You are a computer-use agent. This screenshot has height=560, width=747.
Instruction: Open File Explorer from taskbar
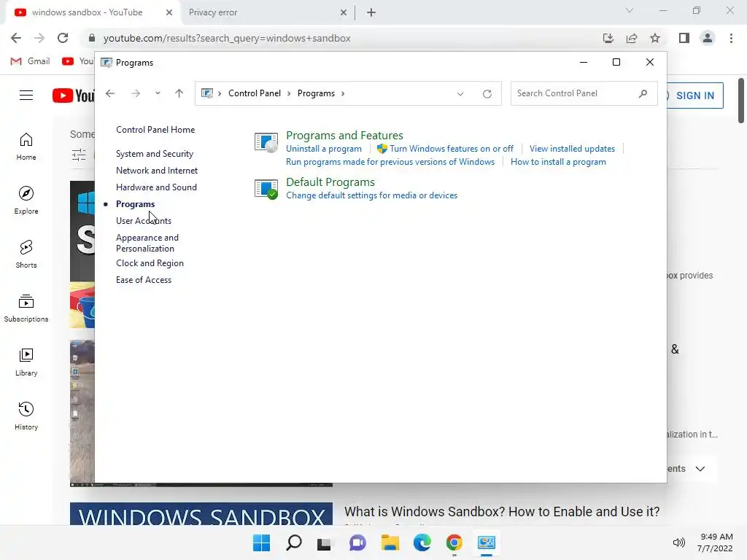point(390,542)
